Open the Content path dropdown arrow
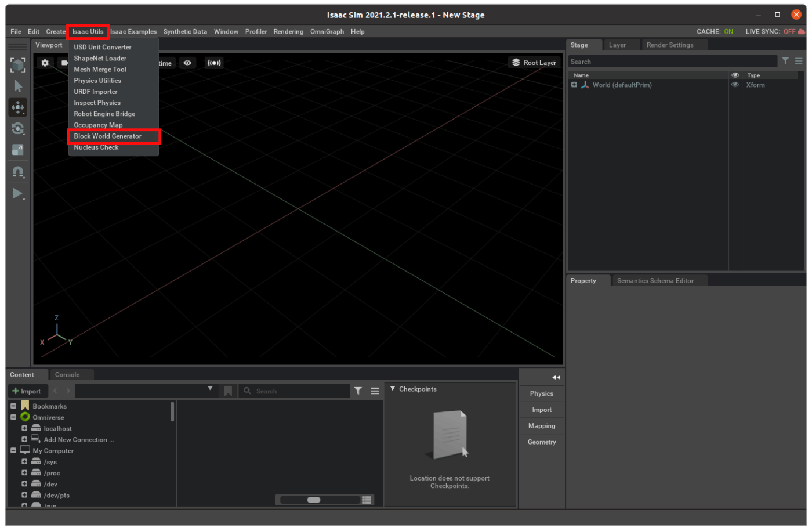This screenshot has height=531, width=812. click(210, 389)
